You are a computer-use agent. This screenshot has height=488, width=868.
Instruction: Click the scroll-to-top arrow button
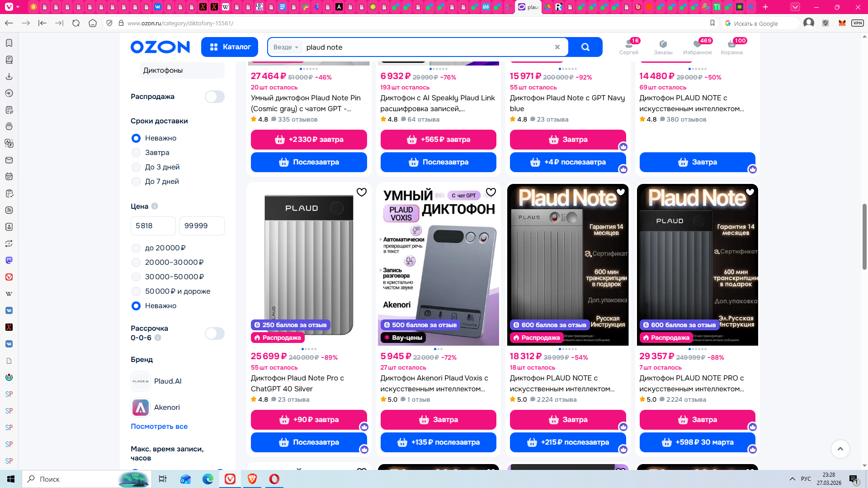pyautogui.click(x=840, y=449)
